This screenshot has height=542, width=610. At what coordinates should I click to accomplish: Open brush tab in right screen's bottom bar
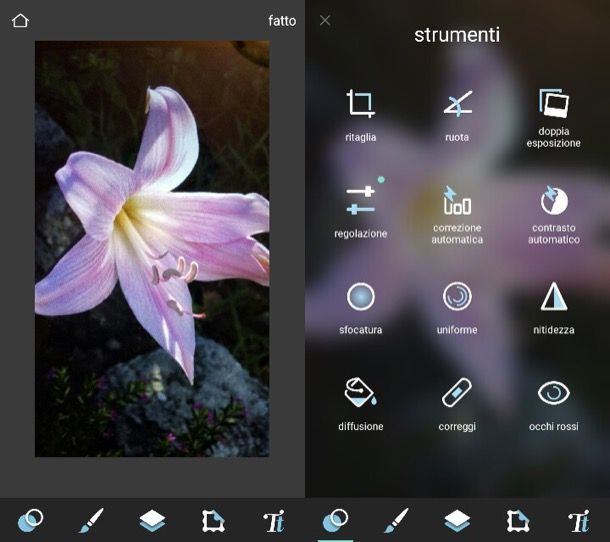coord(396,521)
